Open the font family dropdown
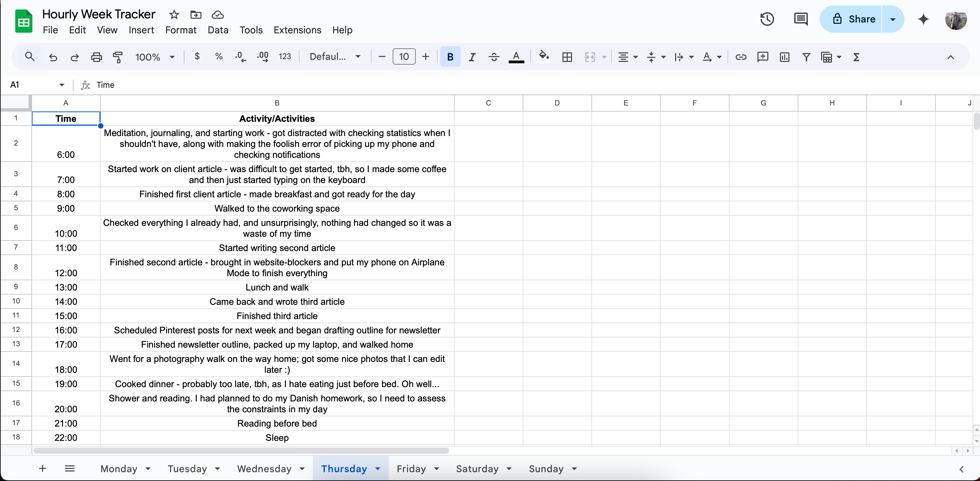The image size is (980, 481). click(335, 57)
